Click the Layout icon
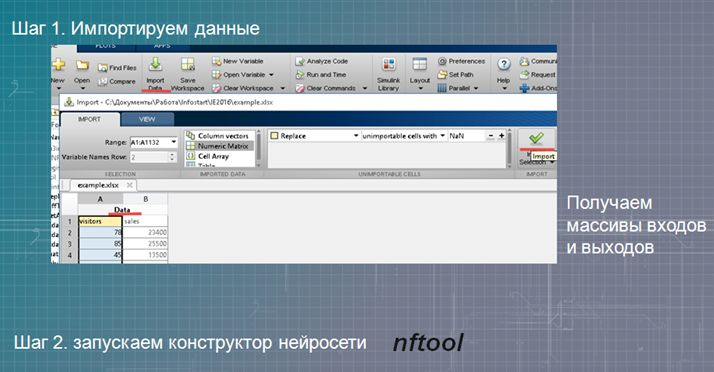Image resolution: width=714 pixels, height=372 pixels. point(419,64)
